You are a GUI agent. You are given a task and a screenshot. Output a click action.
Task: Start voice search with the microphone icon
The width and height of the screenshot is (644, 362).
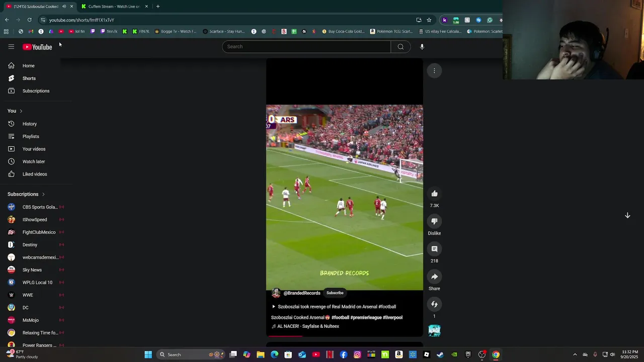(x=422, y=47)
